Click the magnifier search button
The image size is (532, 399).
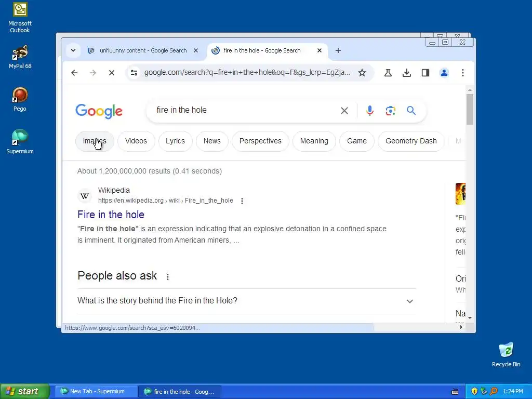click(411, 110)
